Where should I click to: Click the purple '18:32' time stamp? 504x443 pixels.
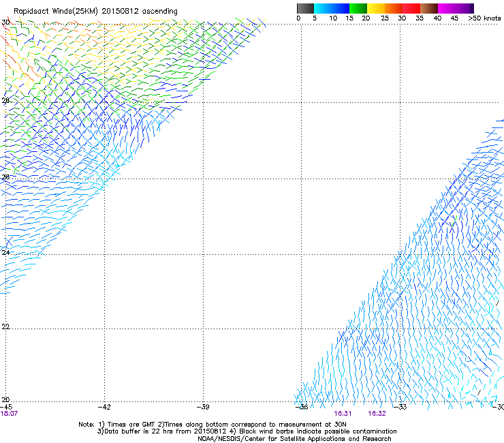coord(377,414)
